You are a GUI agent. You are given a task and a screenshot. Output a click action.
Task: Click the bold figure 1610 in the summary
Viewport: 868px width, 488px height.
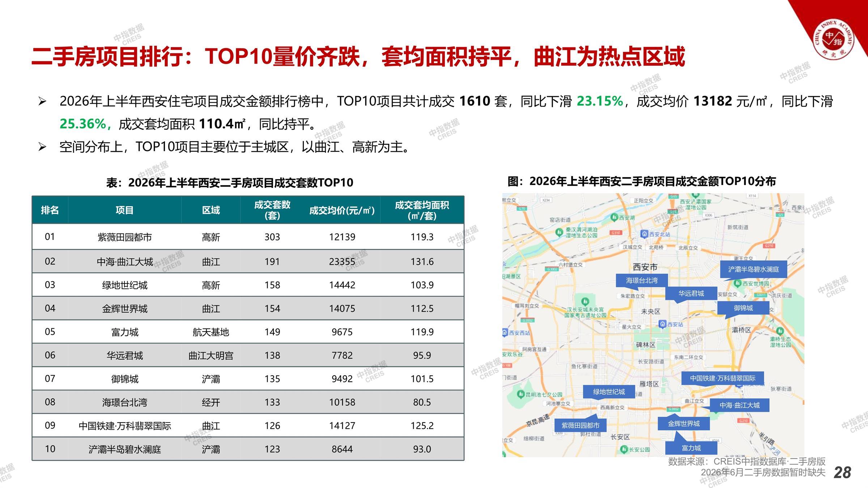tap(475, 101)
